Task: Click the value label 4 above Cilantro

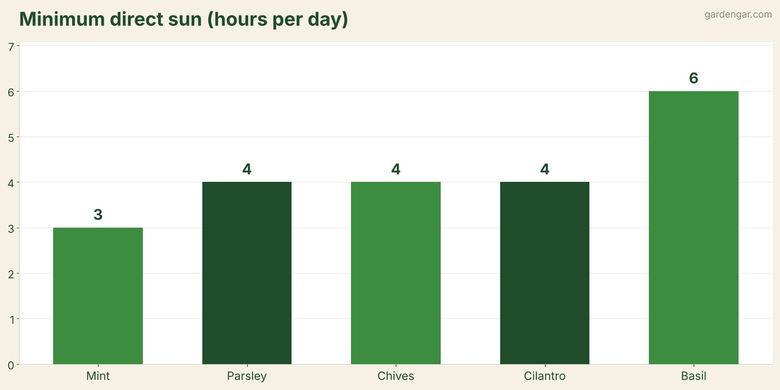Action: pyautogui.click(x=545, y=170)
